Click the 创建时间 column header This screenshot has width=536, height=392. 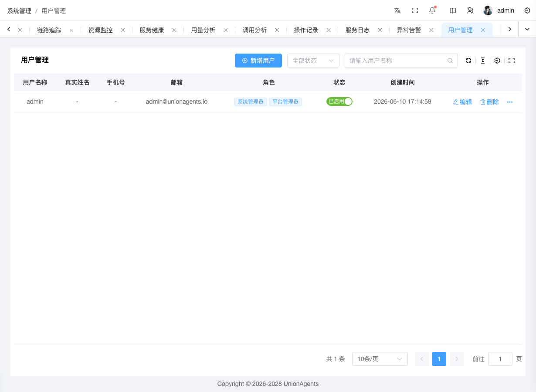coord(403,82)
